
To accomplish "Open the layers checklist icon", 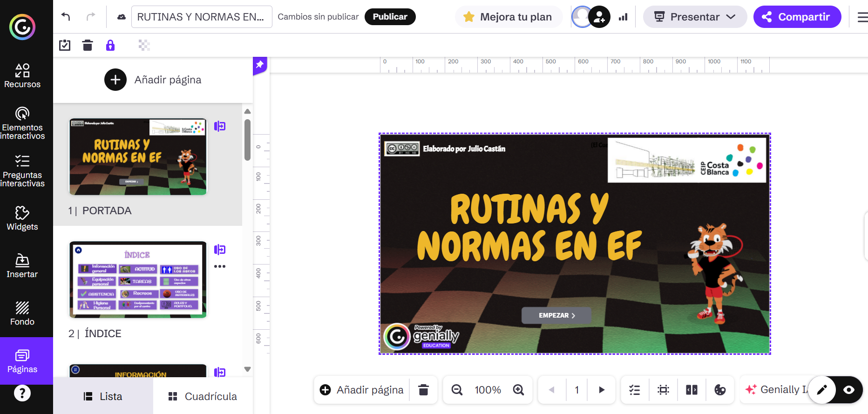I will pos(635,390).
